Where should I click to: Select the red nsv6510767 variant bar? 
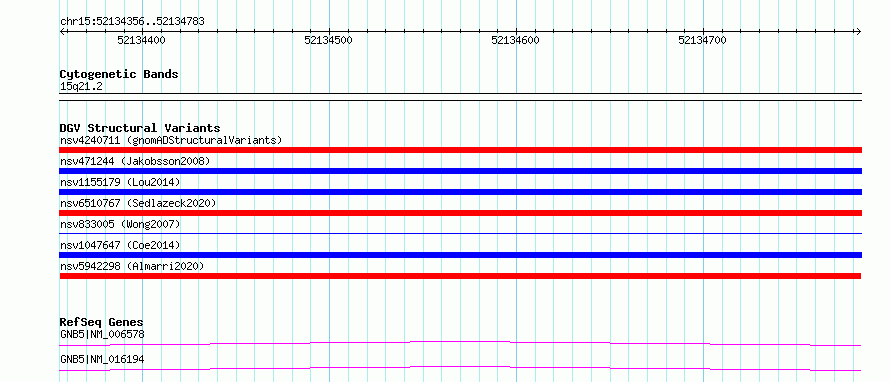click(x=460, y=213)
